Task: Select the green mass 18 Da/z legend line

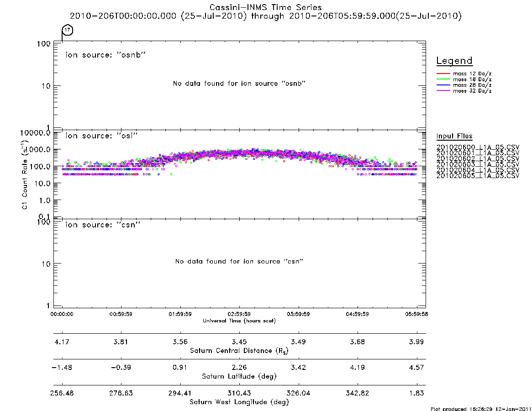Action: tap(443, 79)
